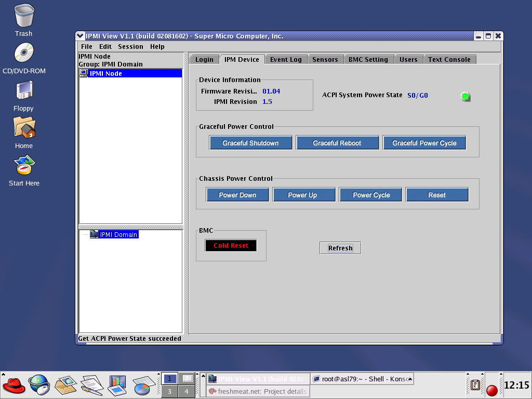Open the Edit menu
532x399 pixels.
pyautogui.click(x=105, y=46)
